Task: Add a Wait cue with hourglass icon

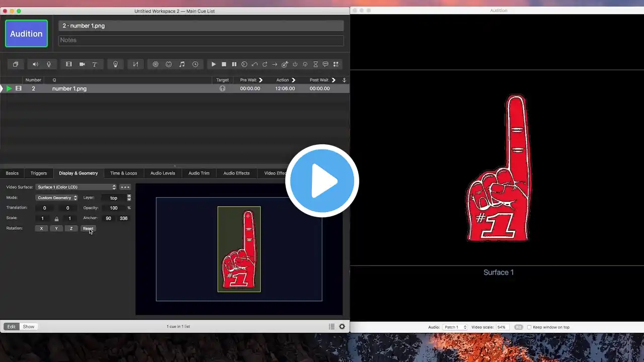Action: tap(315, 64)
